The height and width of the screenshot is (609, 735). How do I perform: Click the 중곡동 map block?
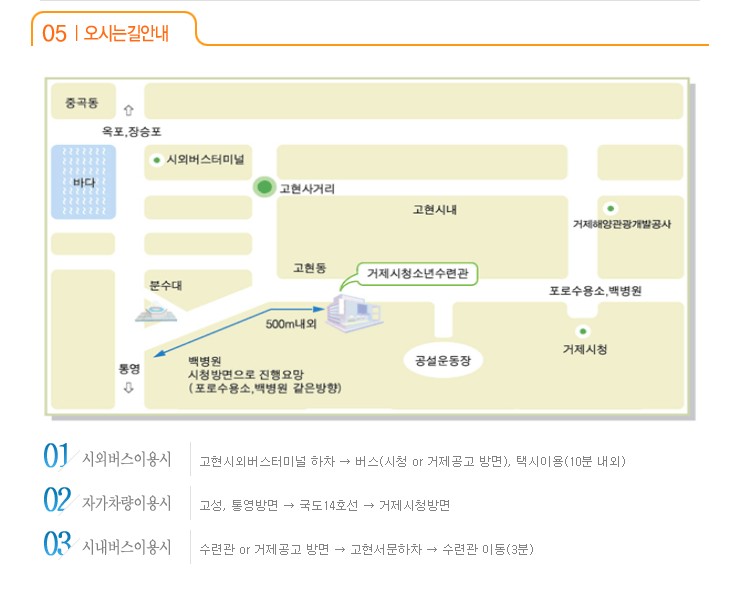tap(82, 102)
